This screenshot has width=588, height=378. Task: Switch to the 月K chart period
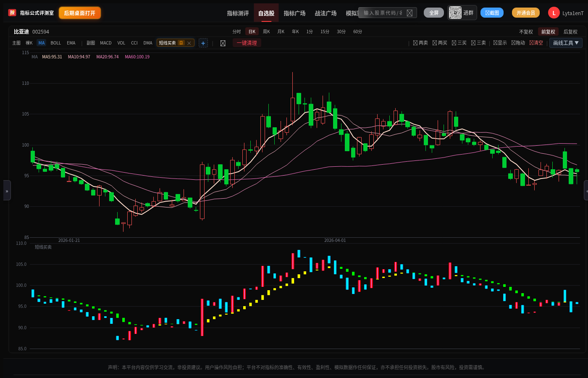[x=281, y=32]
